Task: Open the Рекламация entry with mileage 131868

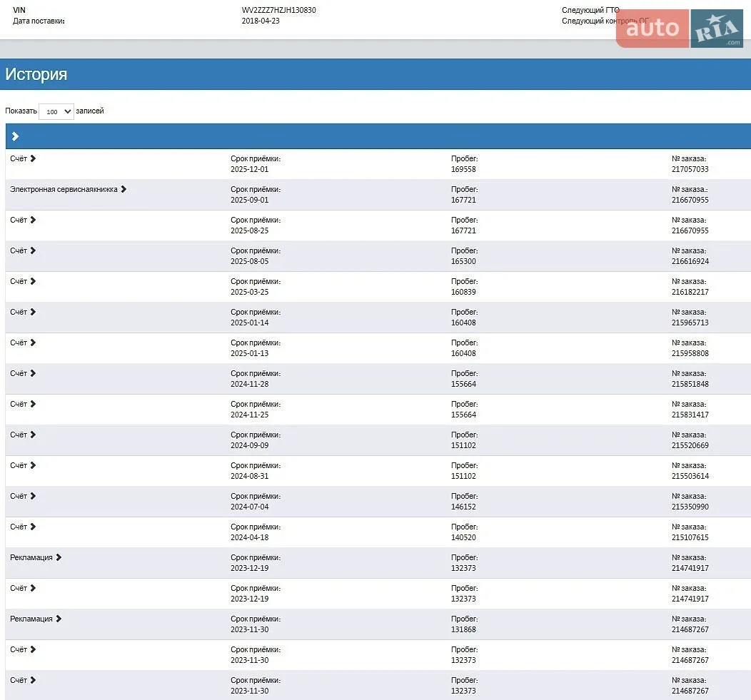Action: click(x=36, y=619)
